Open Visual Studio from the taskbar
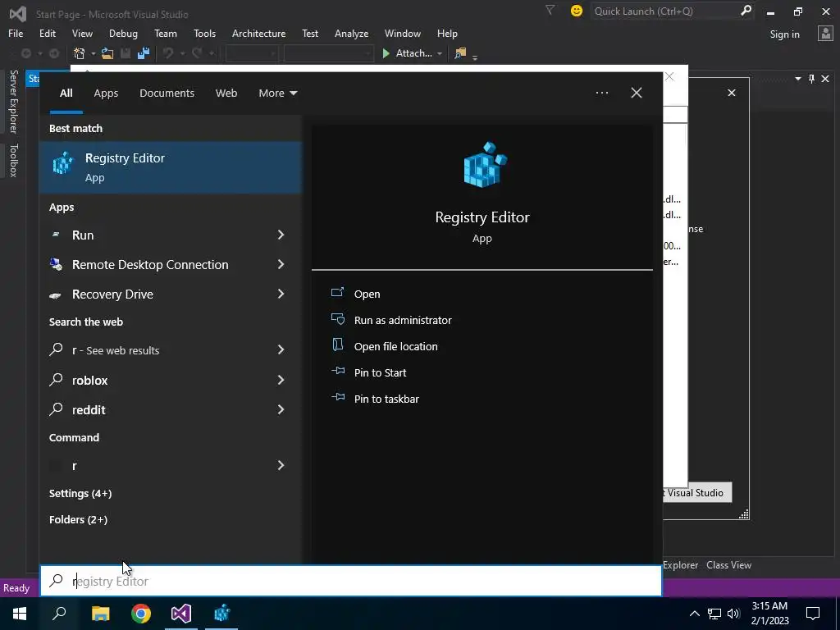 coord(181,613)
